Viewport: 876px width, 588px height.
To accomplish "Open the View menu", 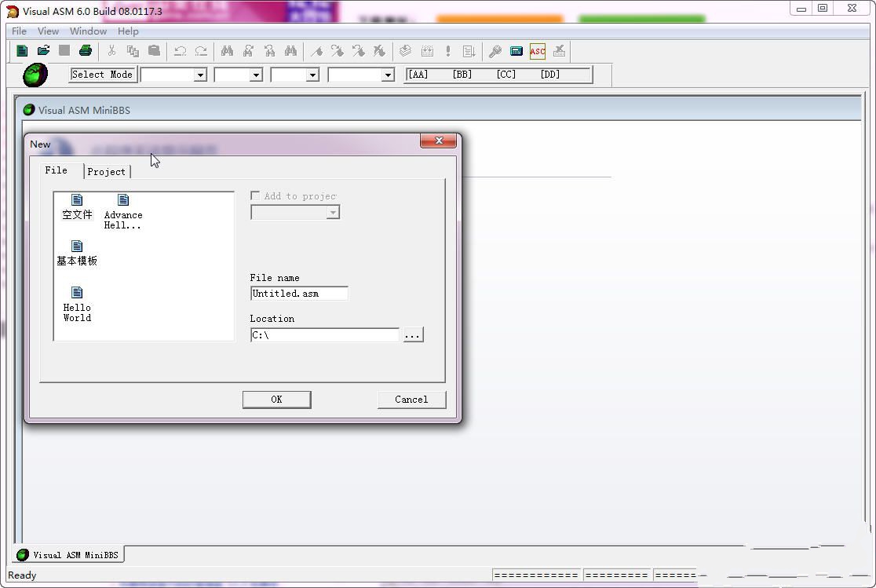I will coord(48,31).
